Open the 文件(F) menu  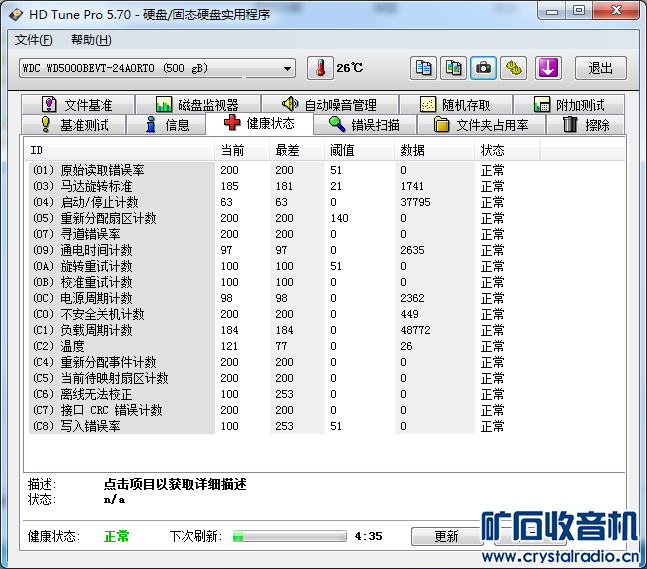34,40
